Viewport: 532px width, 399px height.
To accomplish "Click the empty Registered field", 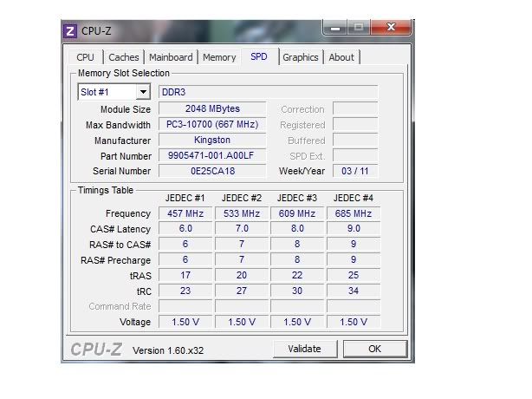I will [355, 124].
